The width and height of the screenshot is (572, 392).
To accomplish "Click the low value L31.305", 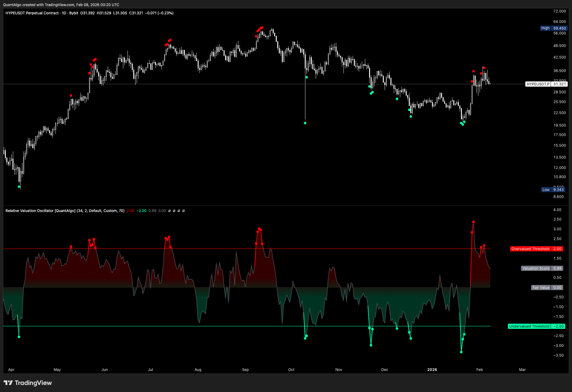I will 120,13.
